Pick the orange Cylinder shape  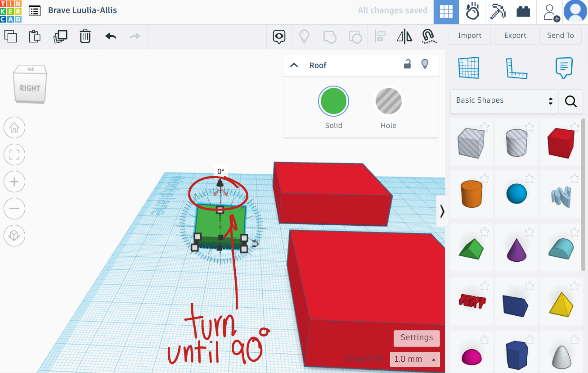471,194
